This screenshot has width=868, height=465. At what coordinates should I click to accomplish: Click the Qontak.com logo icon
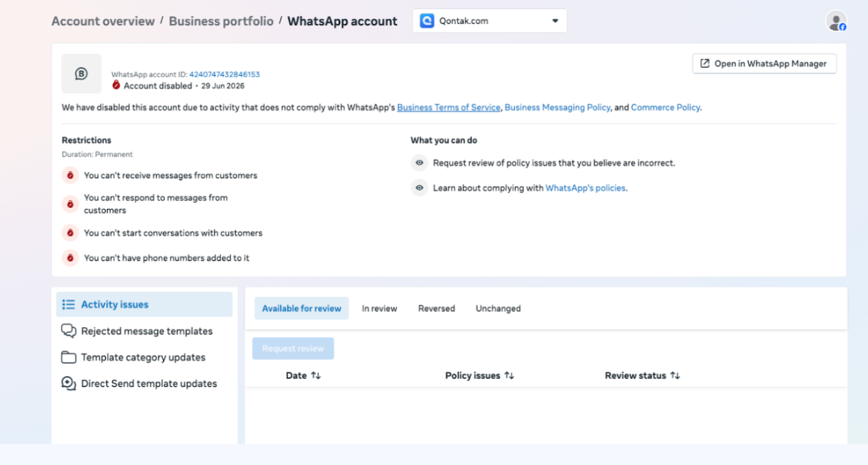click(427, 21)
